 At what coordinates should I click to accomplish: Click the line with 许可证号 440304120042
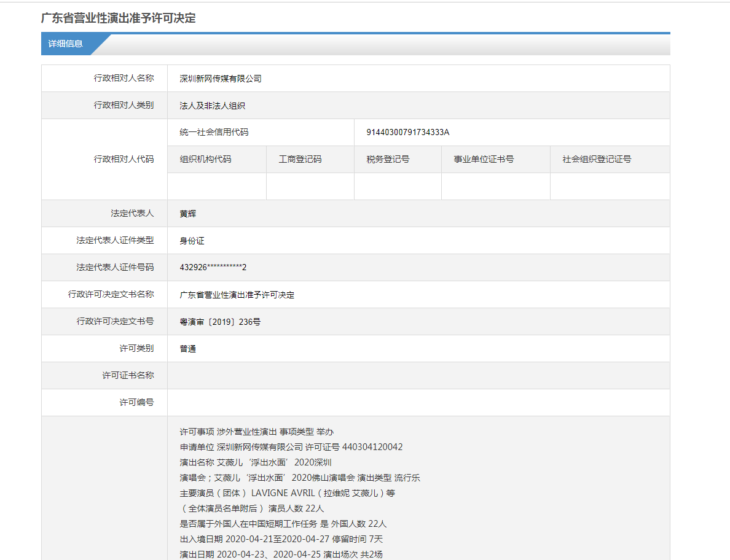coord(291,448)
